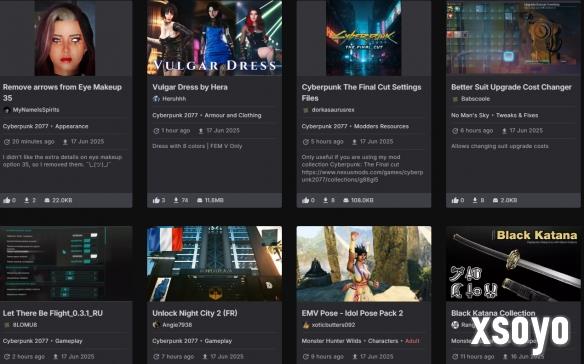Click Herahhh author avatar icon
The image size is (584, 364).
pyautogui.click(x=156, y=99)
